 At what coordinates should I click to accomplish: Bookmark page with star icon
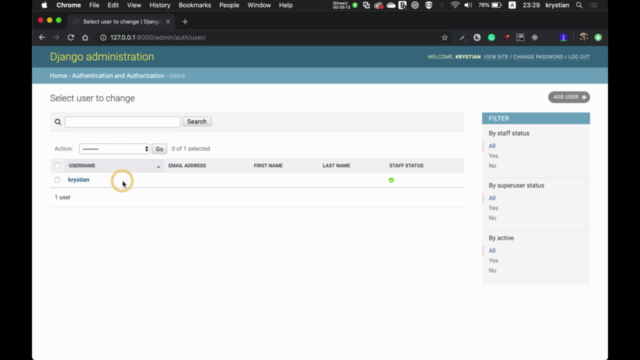pos(444,38)
